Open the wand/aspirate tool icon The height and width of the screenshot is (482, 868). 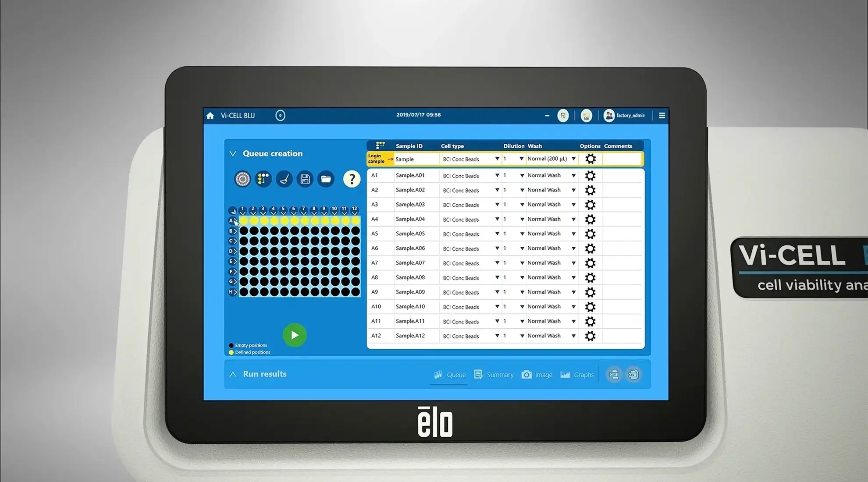point(284,179)
